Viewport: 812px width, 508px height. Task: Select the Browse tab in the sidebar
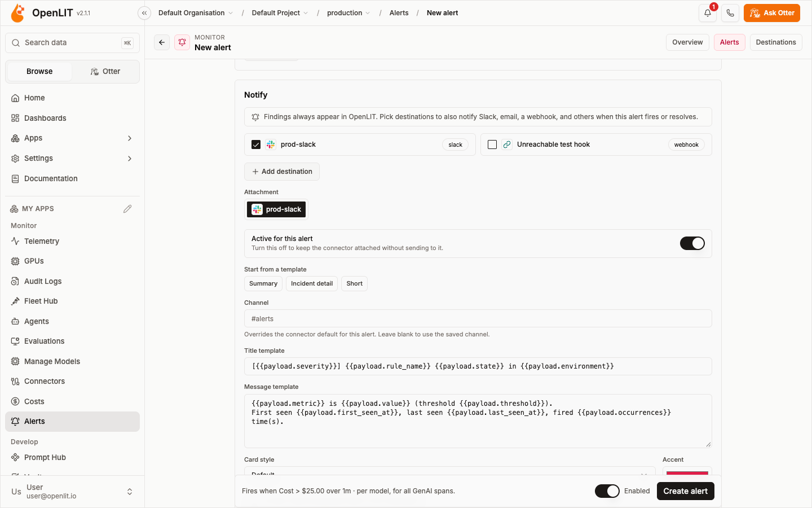(39, 72)
